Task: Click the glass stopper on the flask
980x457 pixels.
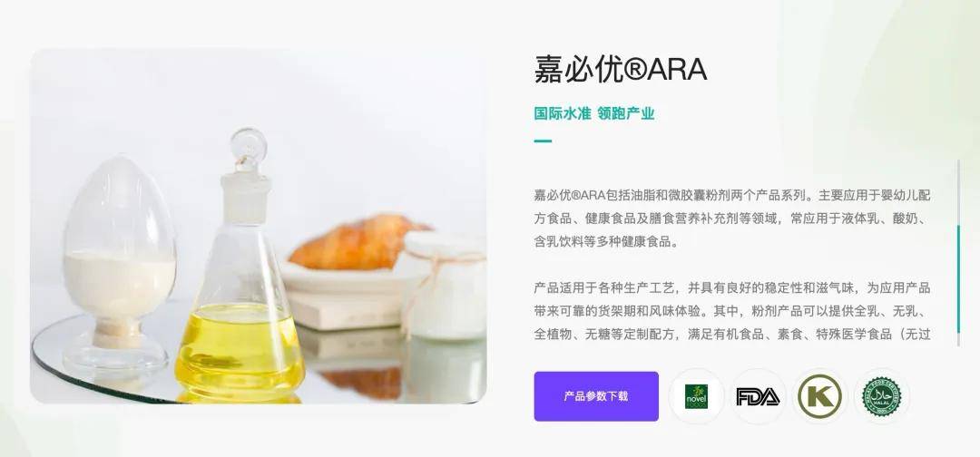Action: point(248,150)
